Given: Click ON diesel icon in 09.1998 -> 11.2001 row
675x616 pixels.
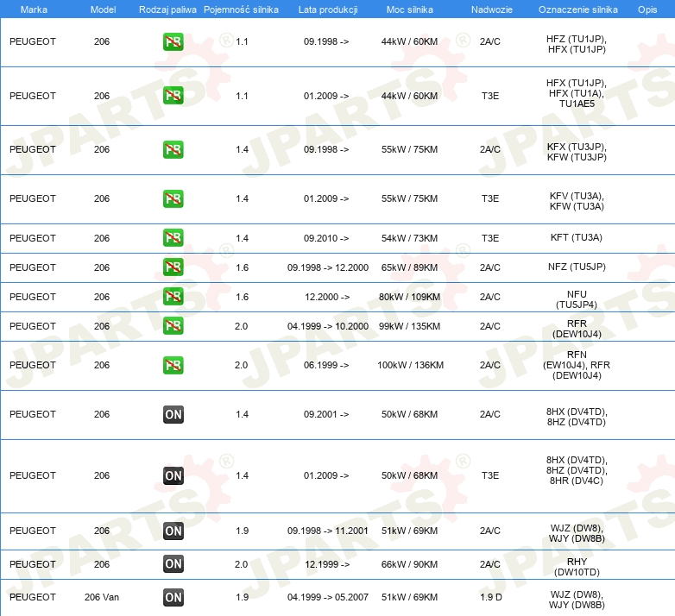Looking at the screenshot, I should (x=173, y=531).
